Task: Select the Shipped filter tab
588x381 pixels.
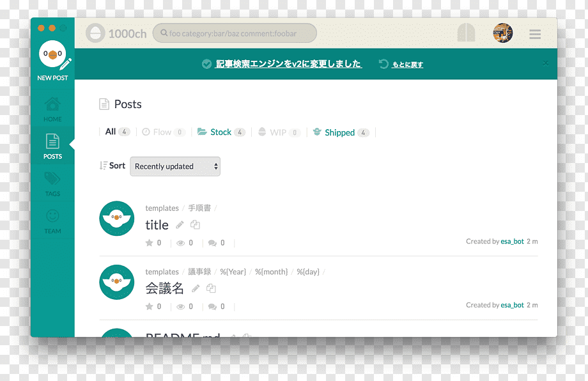Action: coord(341,132)
